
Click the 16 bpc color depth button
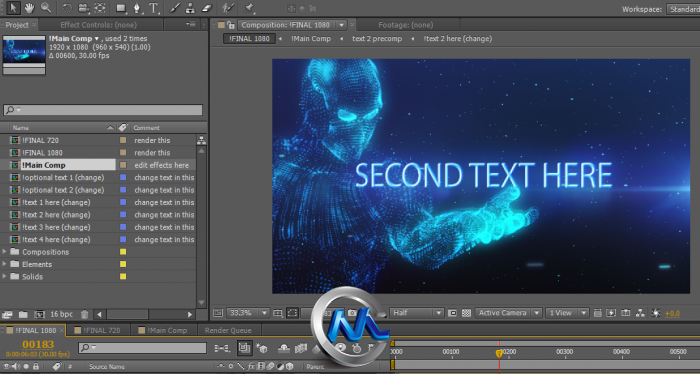click(61, 314)
